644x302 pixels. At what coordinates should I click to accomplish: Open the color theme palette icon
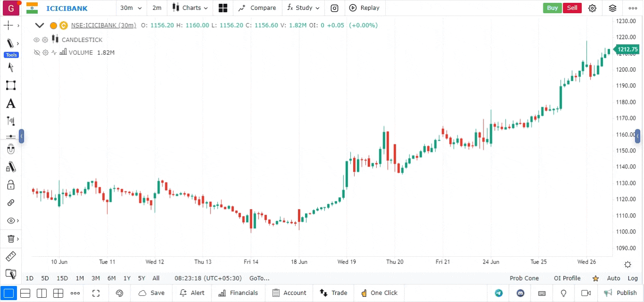click(x=119, y=293)
